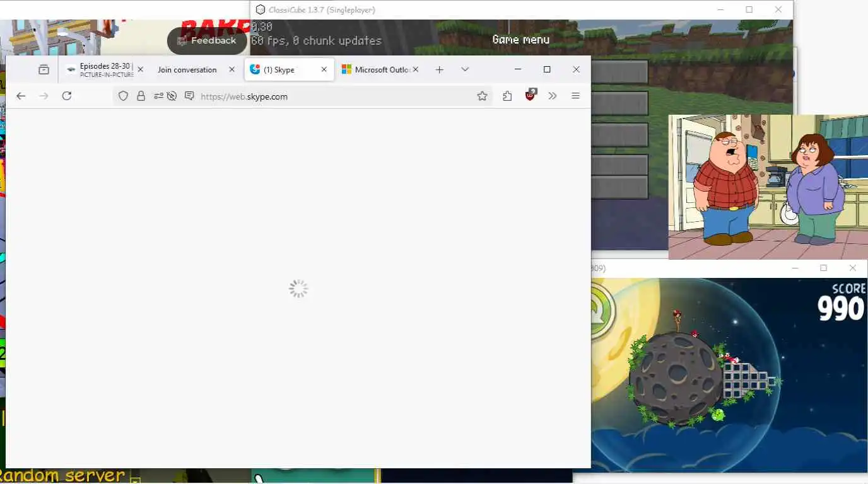Close the Microsoft Outlook tab

pyautogui.click(x=416, y=69)
